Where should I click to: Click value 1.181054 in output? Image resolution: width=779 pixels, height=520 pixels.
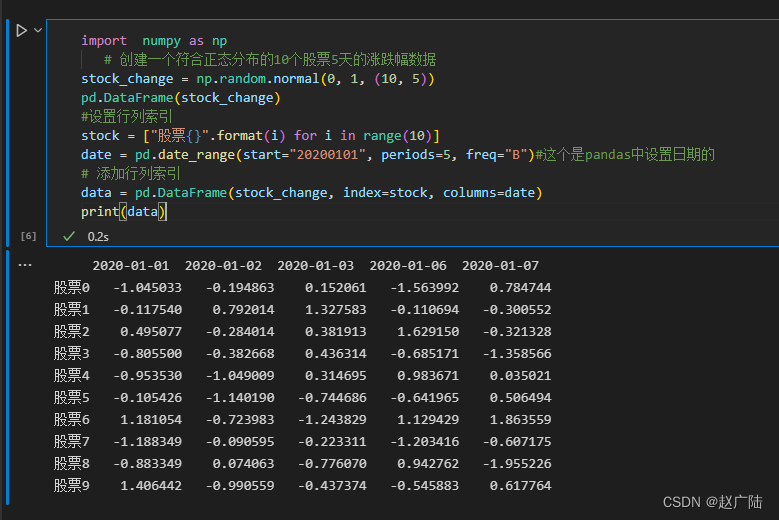(151, 419)
